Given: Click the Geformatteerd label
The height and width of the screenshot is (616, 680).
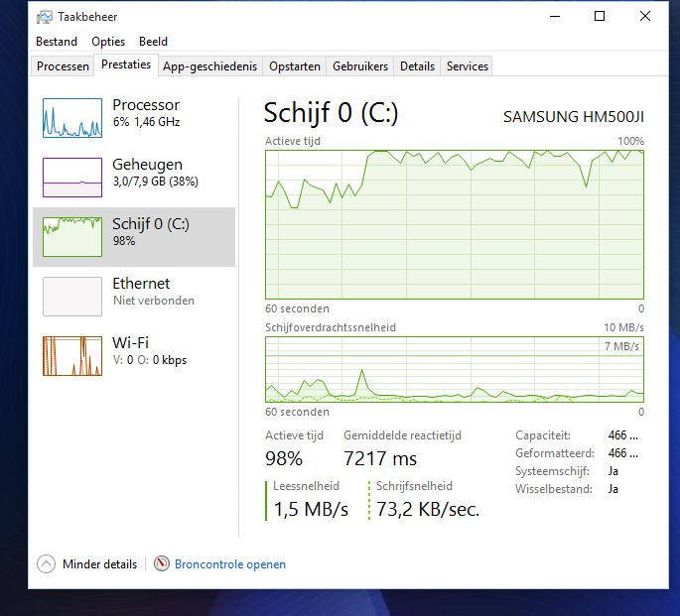Looking at the screenshot, I should [x=555, y=453].
